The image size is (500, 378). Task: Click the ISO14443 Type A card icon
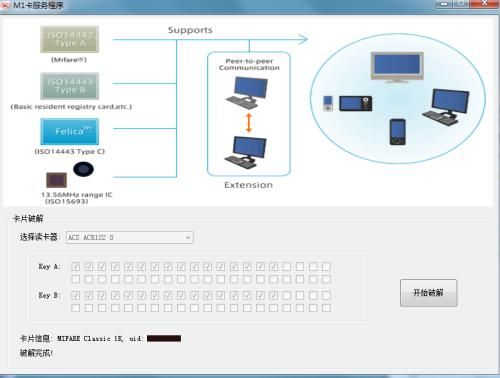(x=70, y=39)
